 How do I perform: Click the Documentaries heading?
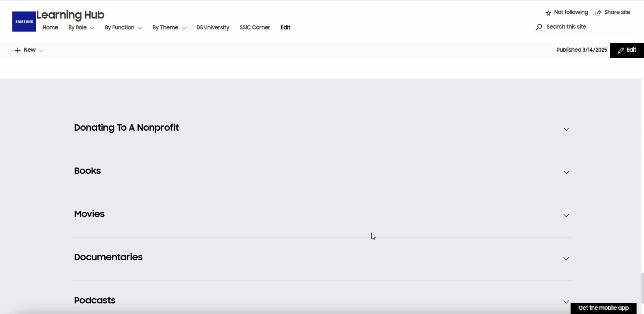(108, 257)
